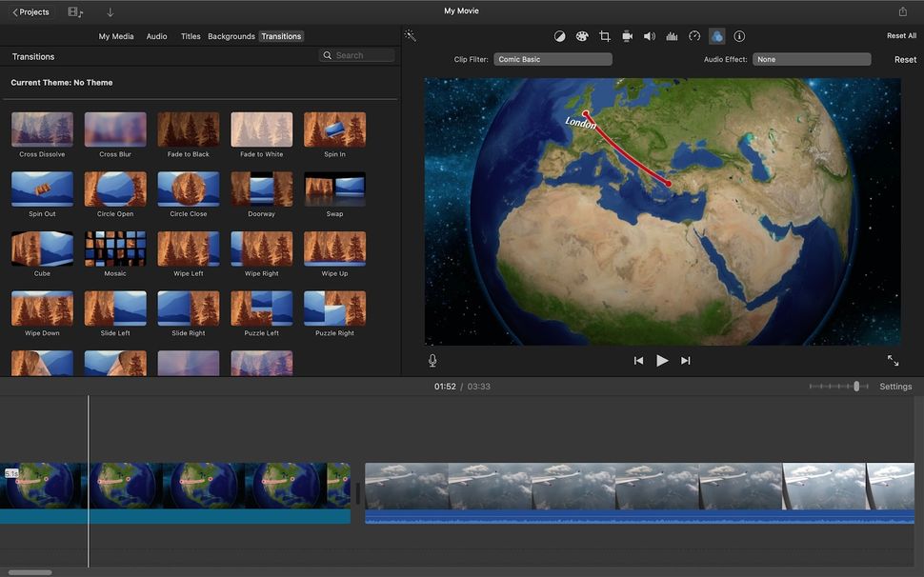The height and width of the screenshot is (577, 924).
Task: Open the Cropping tool
Action: 604,35
